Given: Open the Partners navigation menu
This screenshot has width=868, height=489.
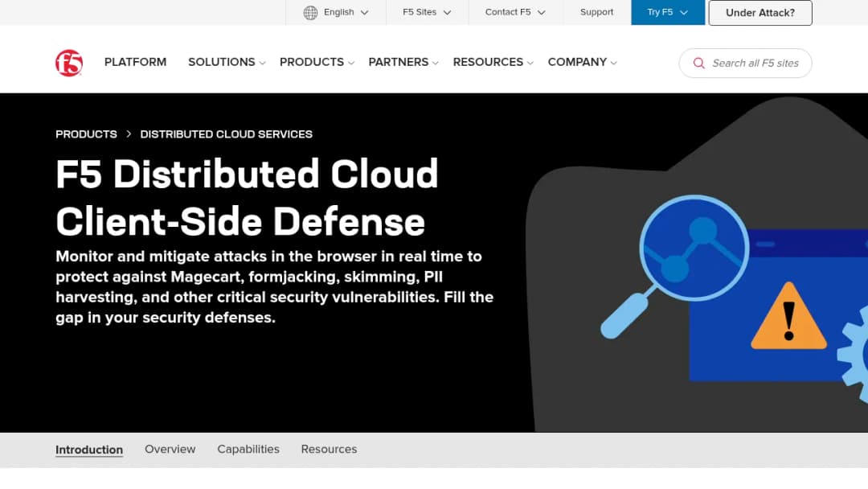Looking at the screenshot, I should point(399,62).
